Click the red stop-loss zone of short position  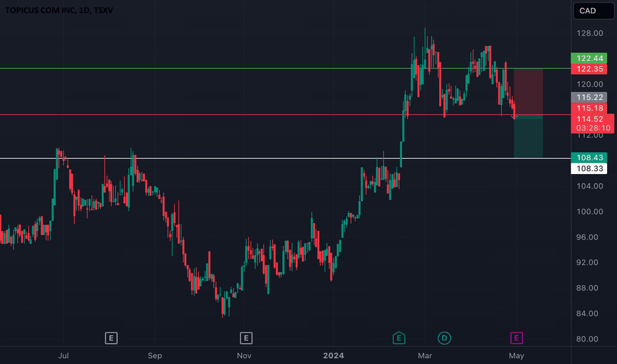[528, 92]
